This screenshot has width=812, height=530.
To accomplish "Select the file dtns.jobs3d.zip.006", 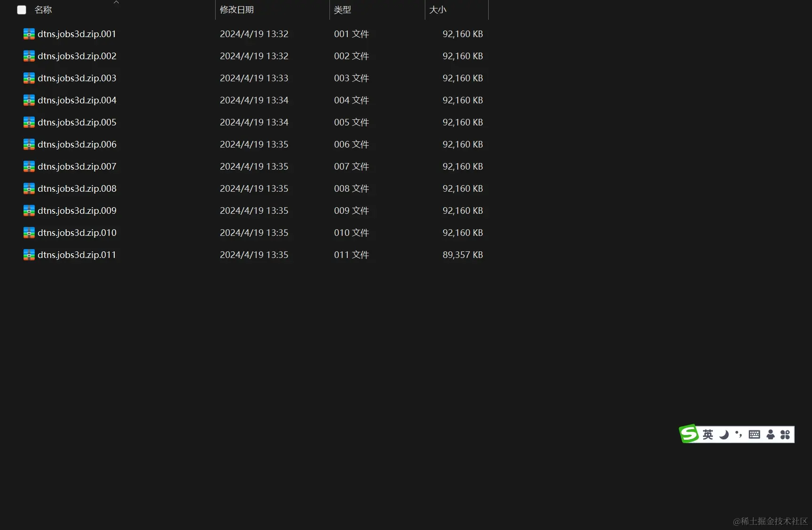I will tap(77, 144).
